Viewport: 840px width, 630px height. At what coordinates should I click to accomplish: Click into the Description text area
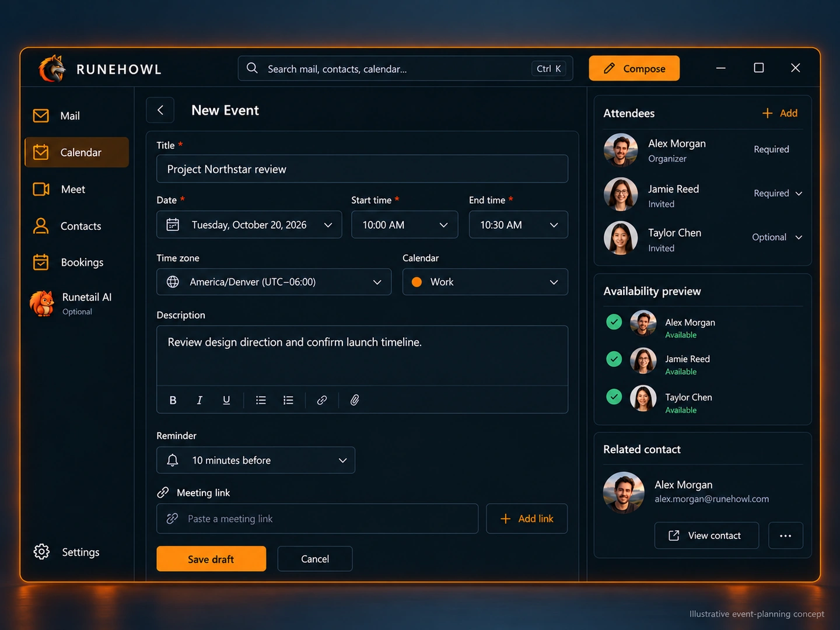(362, 355)
